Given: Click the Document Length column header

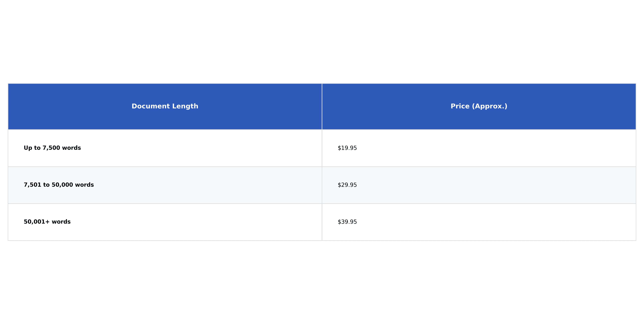Looking at the screenshot, I should (x=165, y=106).
